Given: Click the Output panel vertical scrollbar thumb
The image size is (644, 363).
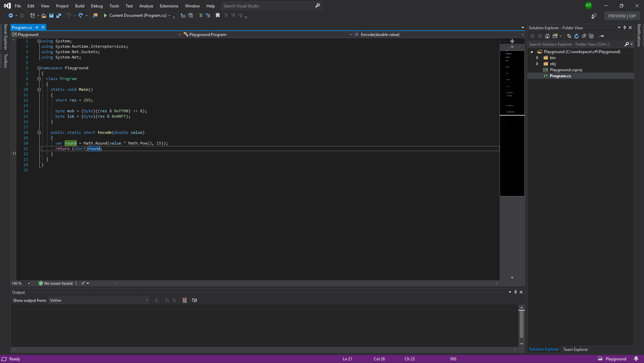Looking at the screenshot, I should (x=521, y=323).
